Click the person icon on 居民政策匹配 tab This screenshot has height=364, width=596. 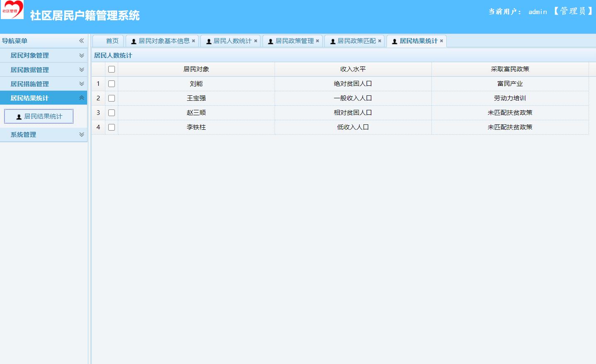click(333, 41)
